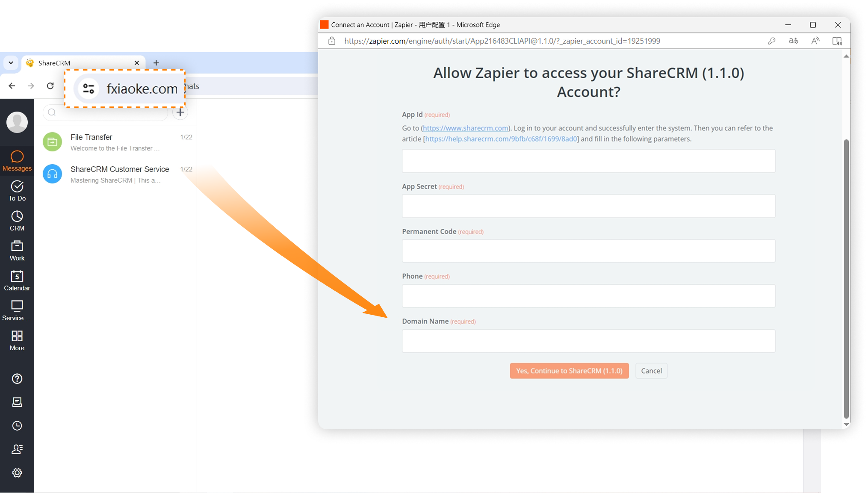Reload the ShareCRM page
The height and width of the screenshot is (493, 868).
50,86
